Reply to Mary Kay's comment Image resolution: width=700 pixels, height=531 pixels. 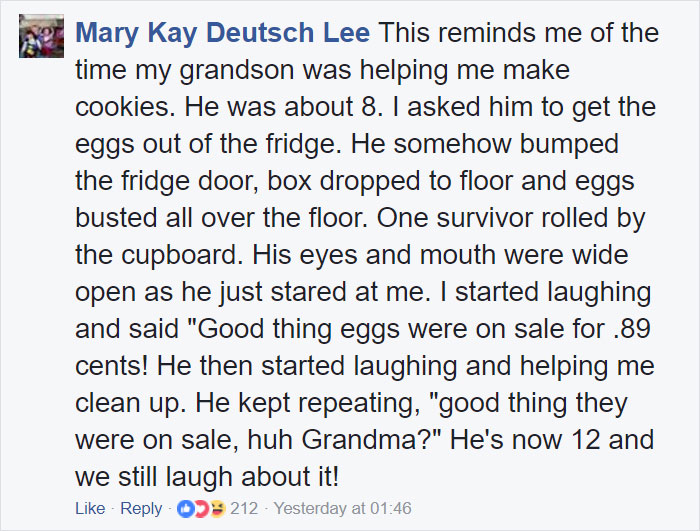coord(141,509)
